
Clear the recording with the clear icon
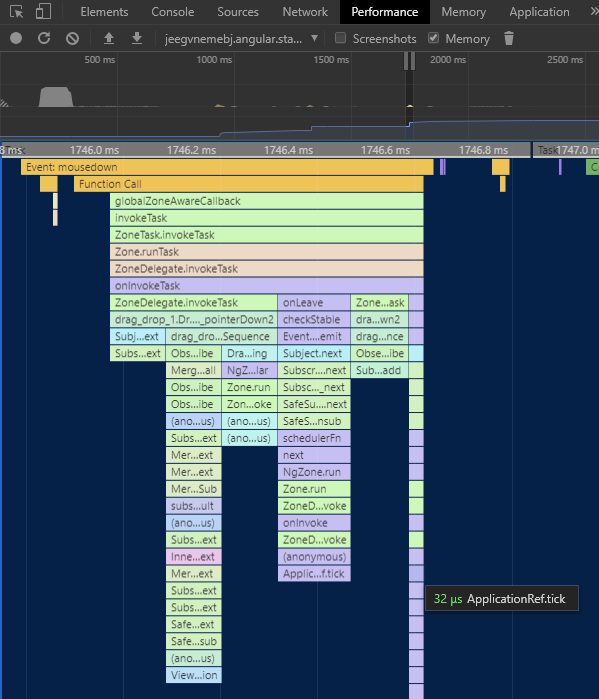pyautogui.click(x=72, y=38)
